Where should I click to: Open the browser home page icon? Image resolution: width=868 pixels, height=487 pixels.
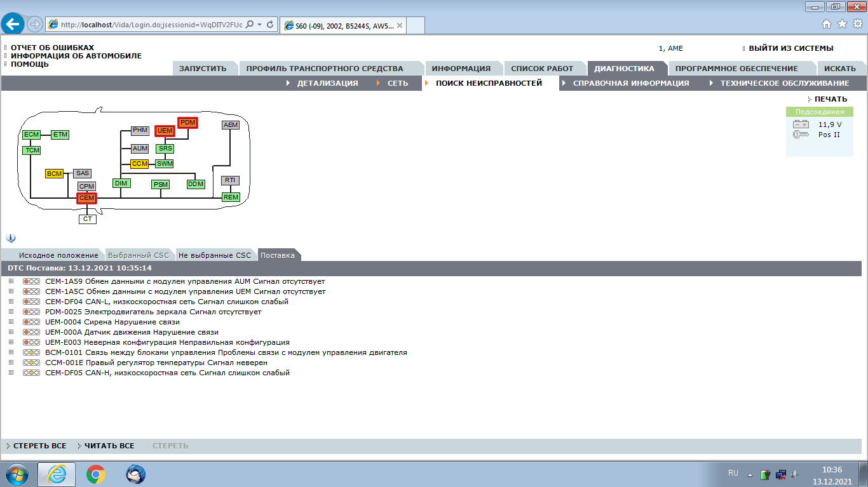click(827, 24)
